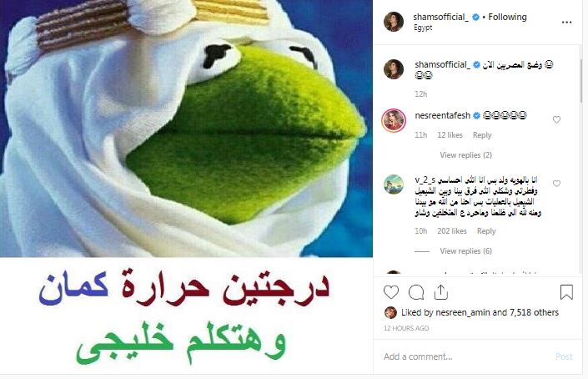Screen dimensions: 588x379
Task: Reply to the nesreentafesh comment
Action: [482, 135]
